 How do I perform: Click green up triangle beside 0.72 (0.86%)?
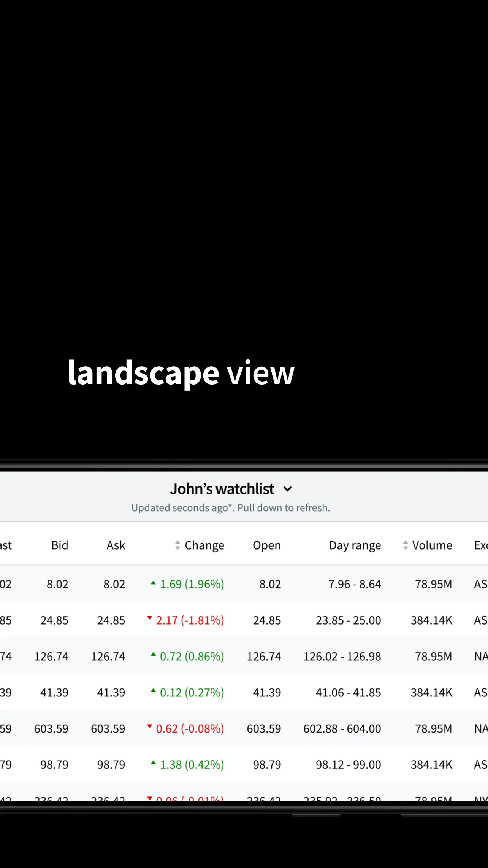coord(153,655)
